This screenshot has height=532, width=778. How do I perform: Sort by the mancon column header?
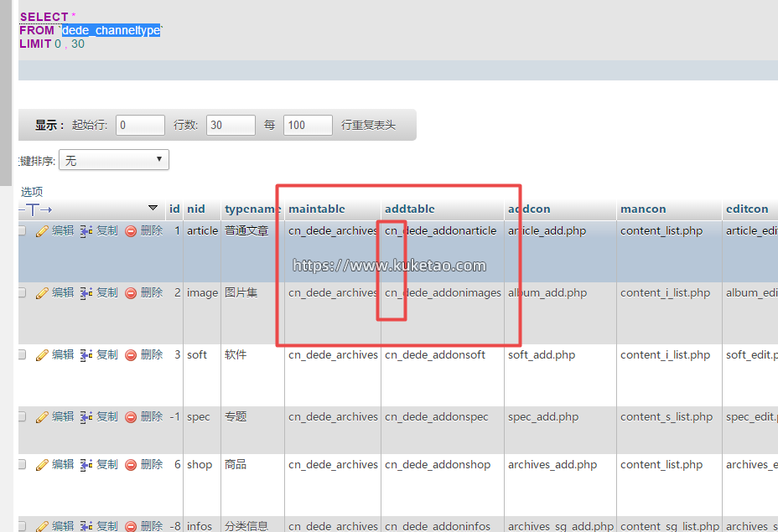point(643,209)
